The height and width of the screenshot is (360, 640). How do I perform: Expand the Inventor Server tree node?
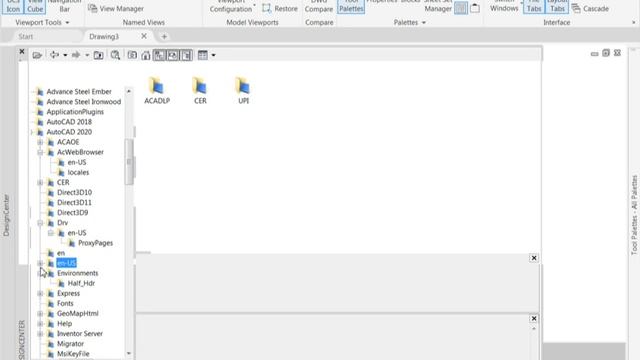[40, 334]
